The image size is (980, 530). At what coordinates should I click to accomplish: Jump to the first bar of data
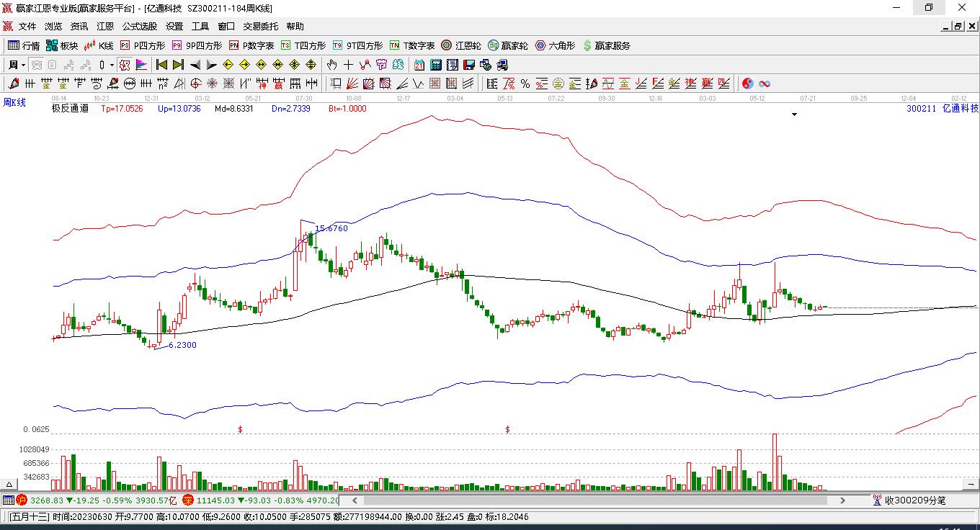[161, 65]
